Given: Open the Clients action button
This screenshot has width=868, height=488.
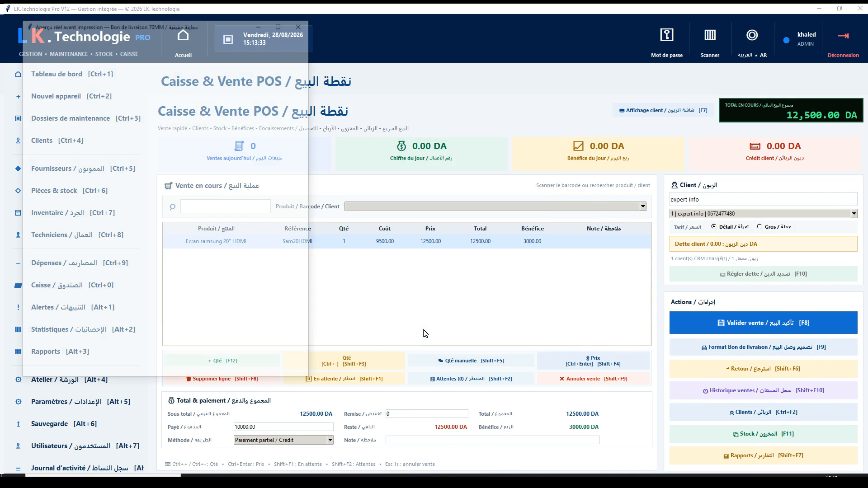Looking at the screenshot, I should [763, 412].
